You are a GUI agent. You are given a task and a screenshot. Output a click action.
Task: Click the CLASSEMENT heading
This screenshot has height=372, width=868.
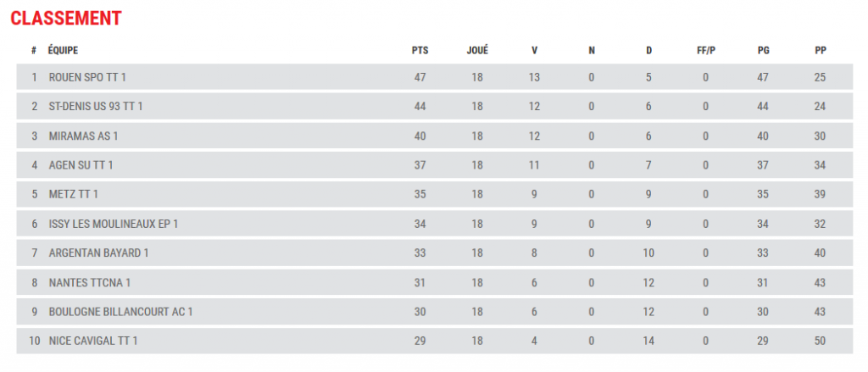click(x=65, y=18)
